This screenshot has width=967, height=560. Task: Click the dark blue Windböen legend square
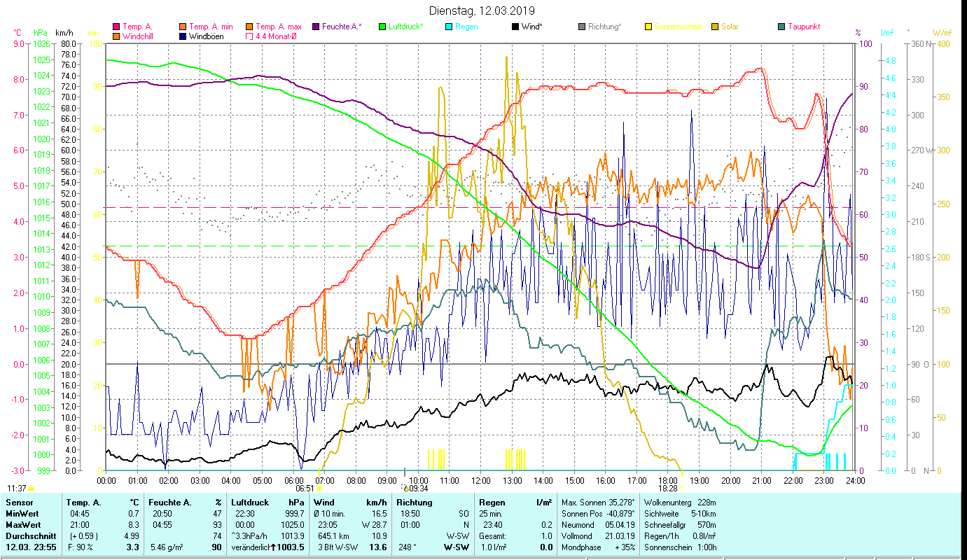(x=183, y=36)
